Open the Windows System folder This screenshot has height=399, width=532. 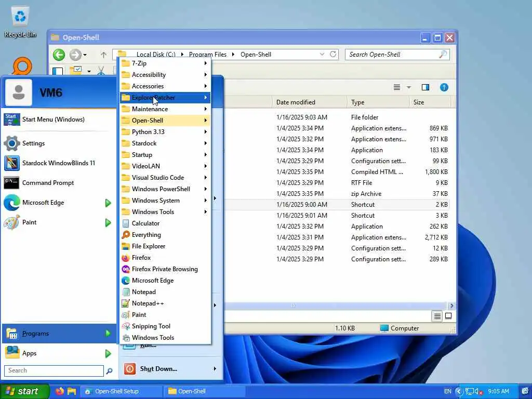(x=165, y=201)
